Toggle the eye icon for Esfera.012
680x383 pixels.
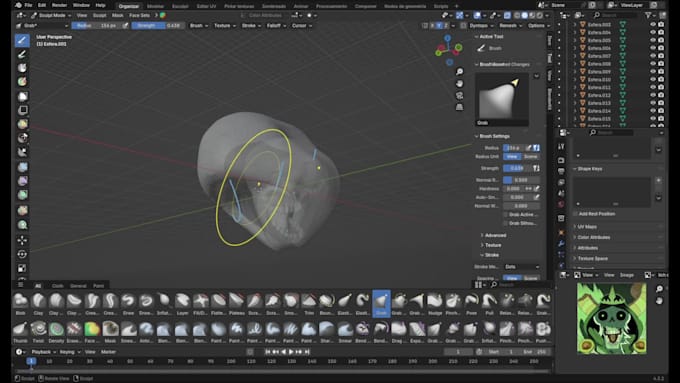pos(653,95)
